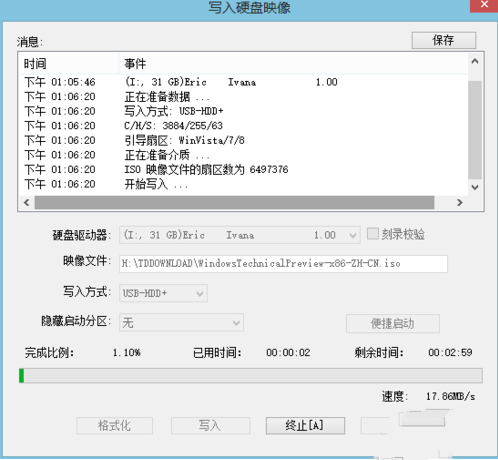Viewport: 498px width, 460px height.
Task: Open the 硬盘驱动器 drive dropdown
Action: (x=240, y=235)
